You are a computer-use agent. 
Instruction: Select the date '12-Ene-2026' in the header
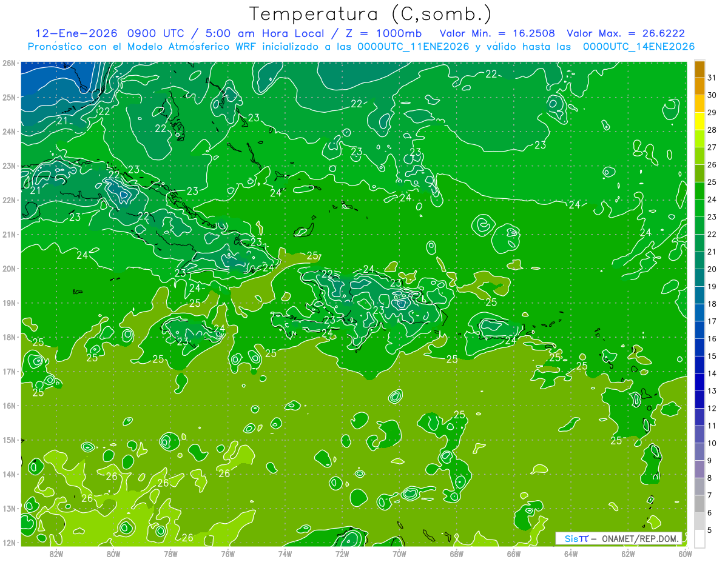(x=76, y=33)
